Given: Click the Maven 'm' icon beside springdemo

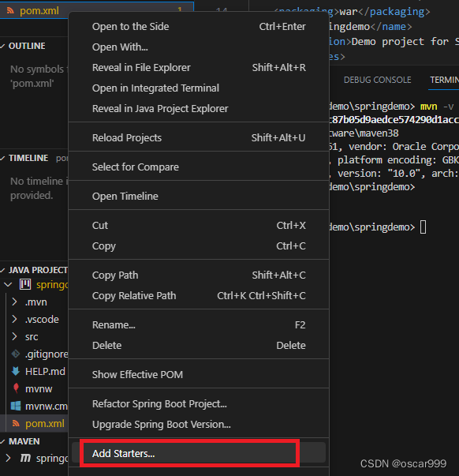Looking at the screenshot, I should [x=25, y=458].
